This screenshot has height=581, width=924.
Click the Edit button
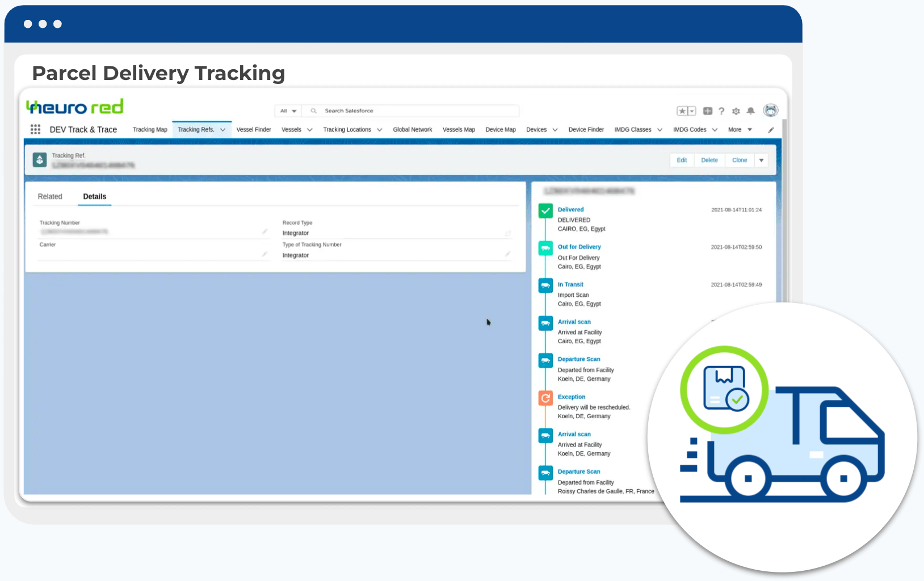[682, 161]
